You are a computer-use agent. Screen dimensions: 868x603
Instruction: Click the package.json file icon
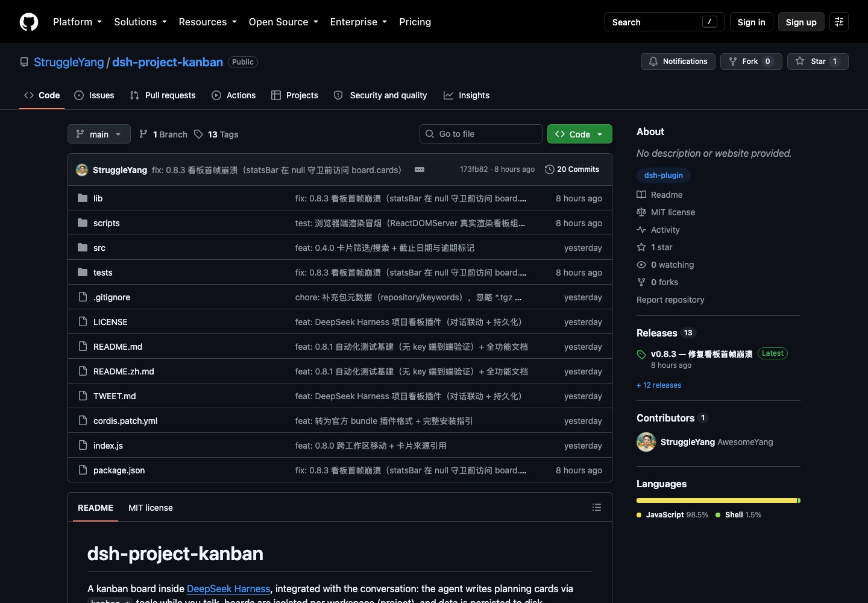point(83,470)
